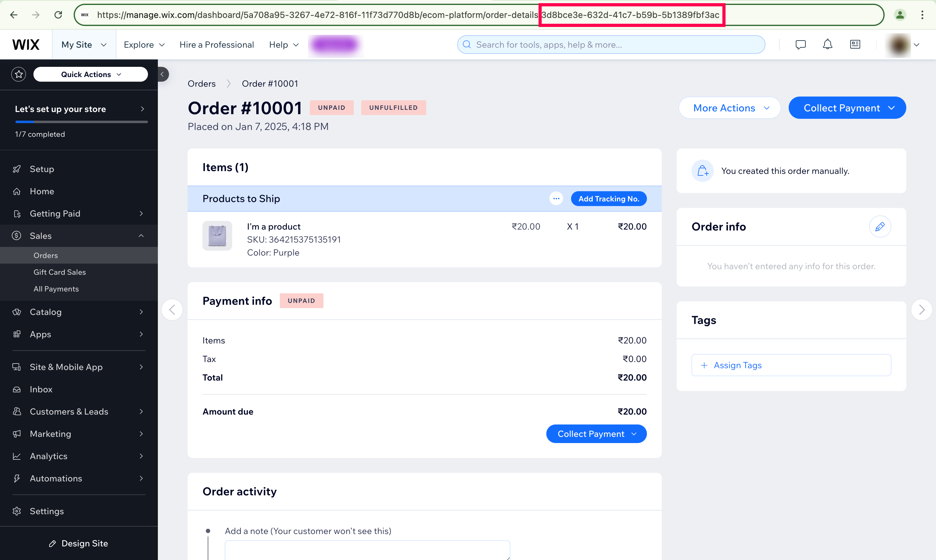Click the order note text box
This screenshot has height=560, width=936.
pos(367,550)
